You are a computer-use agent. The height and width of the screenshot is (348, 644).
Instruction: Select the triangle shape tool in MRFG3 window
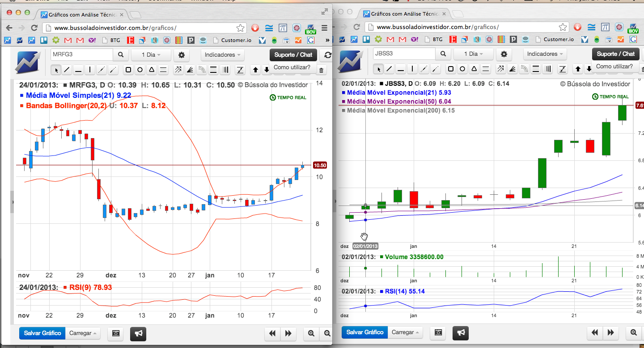[152, 70]
